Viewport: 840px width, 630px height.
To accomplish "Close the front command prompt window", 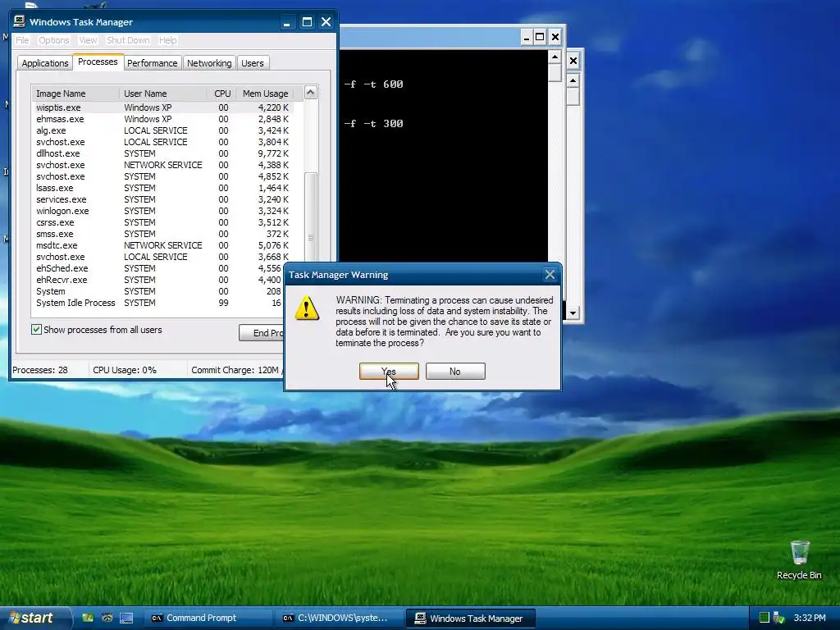I will pos(555,37).
